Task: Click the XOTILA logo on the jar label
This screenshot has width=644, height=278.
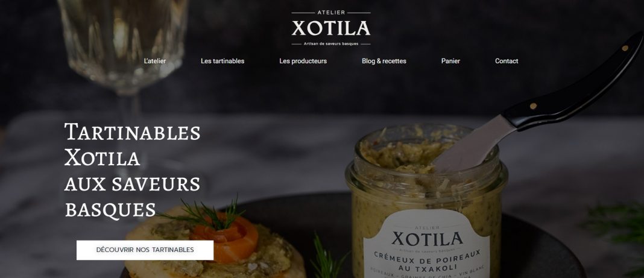Action: (x=427, y=239)
